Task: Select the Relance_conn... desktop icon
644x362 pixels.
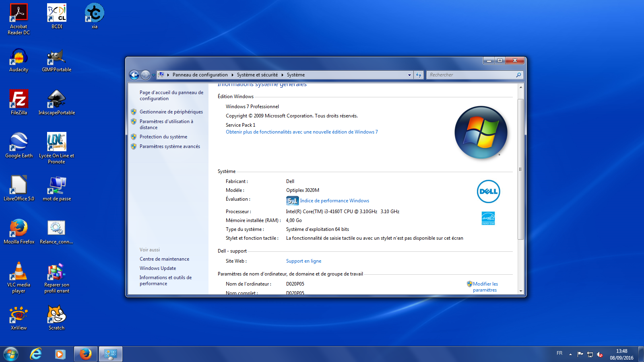Action: [57, 231]
